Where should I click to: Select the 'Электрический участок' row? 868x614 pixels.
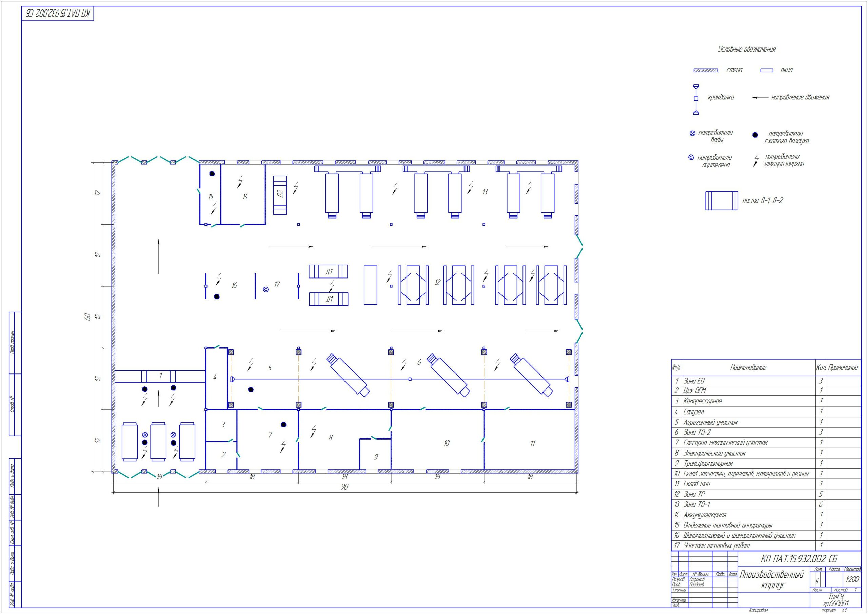coord(766,453)
